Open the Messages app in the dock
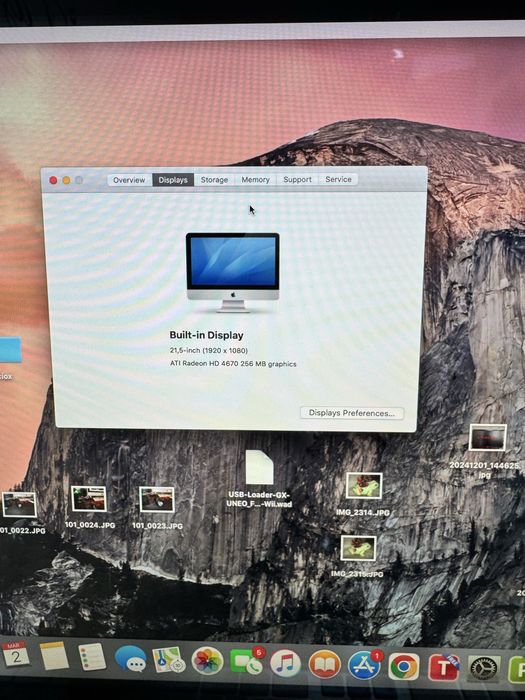The height and width of the screenshot is (700, 525). point(130,659)
